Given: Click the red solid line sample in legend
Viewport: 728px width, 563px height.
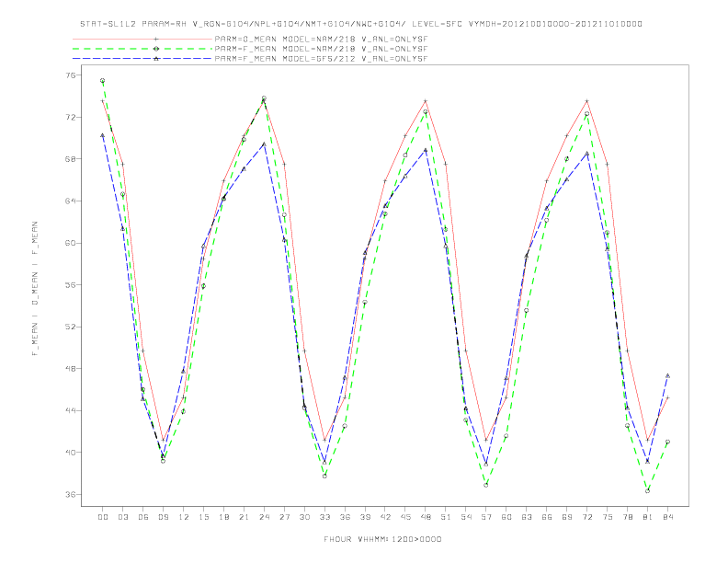Looking at the screenshot, I should click(142, 39).
